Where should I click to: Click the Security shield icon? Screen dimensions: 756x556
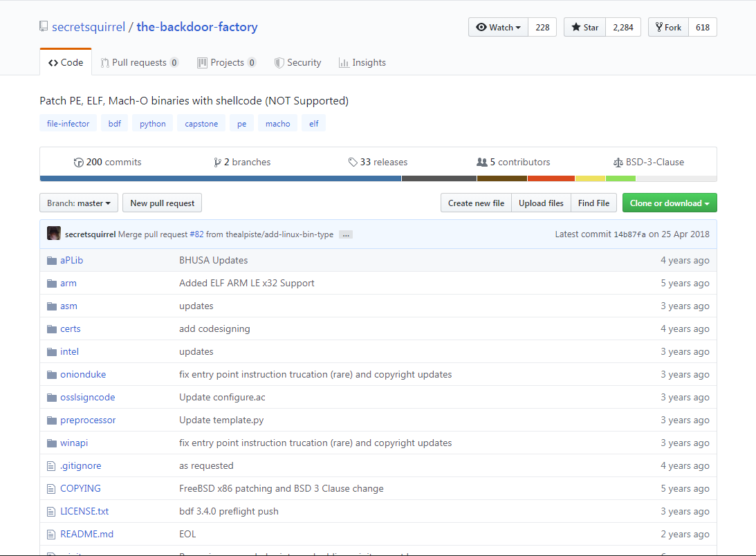click(x=279, y=63)
